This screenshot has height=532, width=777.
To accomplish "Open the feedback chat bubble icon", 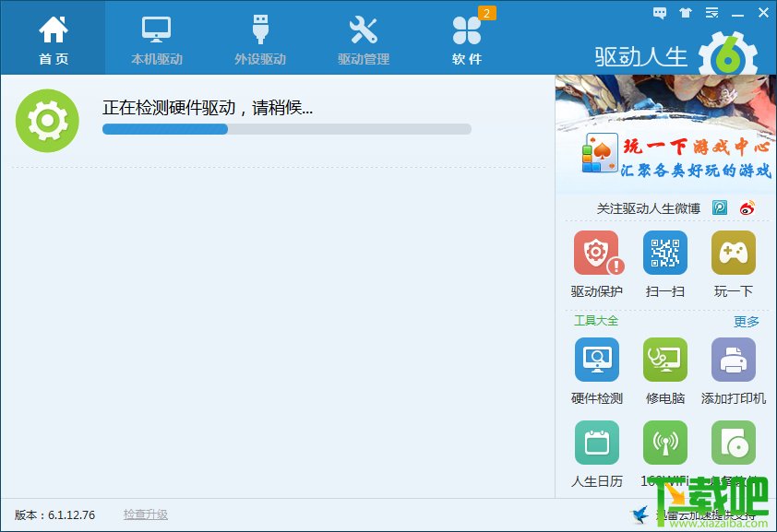I will coord(660,13).
